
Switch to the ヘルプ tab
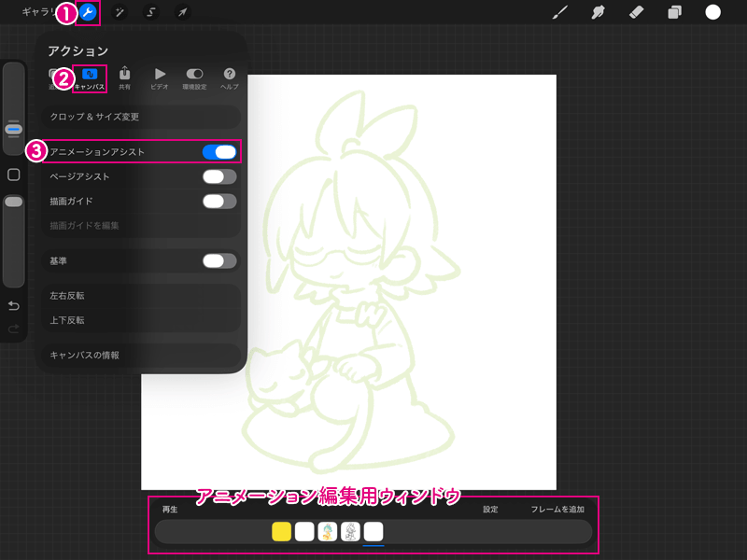coord(229,79)
